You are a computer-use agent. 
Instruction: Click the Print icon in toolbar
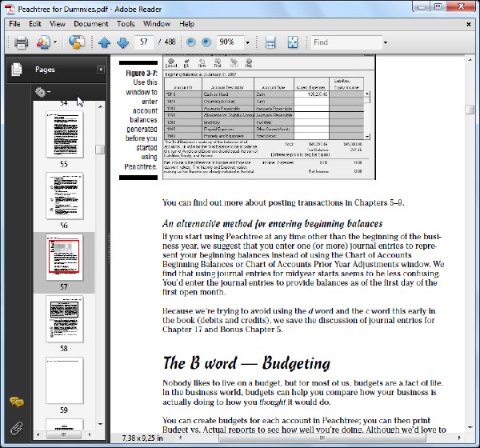[x=21, y=42]
